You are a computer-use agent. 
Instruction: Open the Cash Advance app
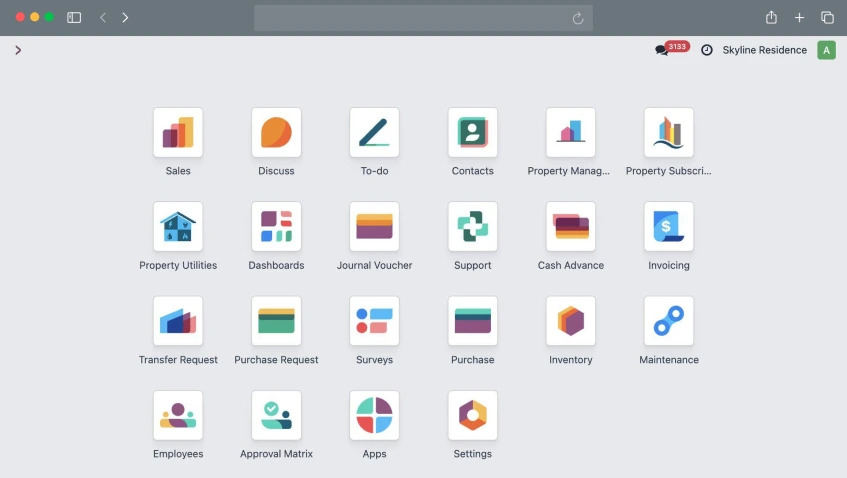(570, 227)
